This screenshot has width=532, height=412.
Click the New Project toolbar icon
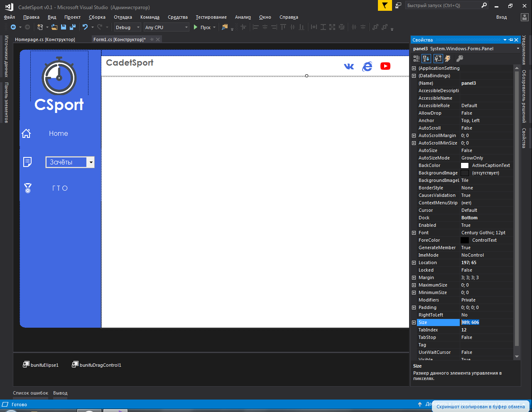pos(40,27)
